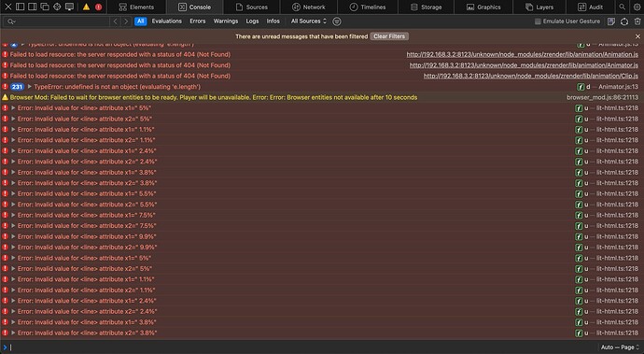Open the Timelines tab

click(x=368, y=7)
